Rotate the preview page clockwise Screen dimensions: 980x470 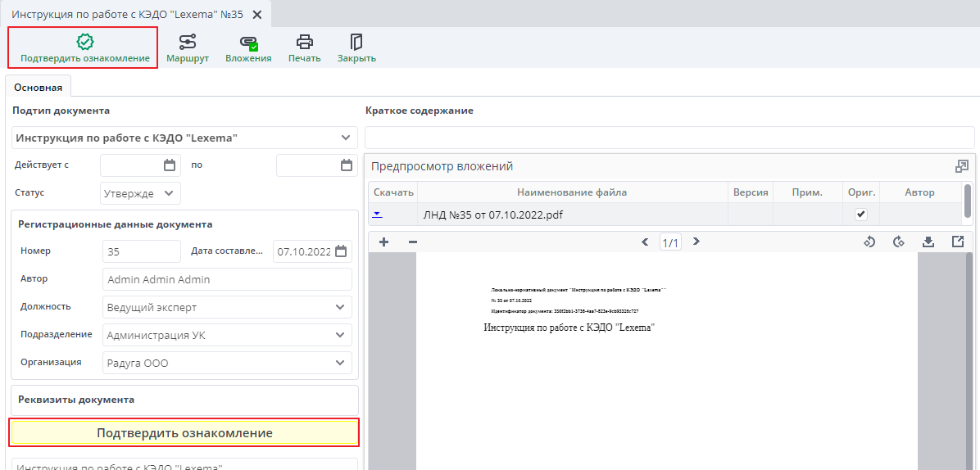[899, 242]
